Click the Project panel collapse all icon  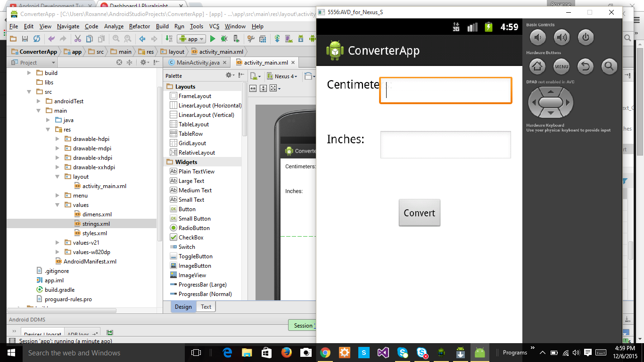coord(129,62)
